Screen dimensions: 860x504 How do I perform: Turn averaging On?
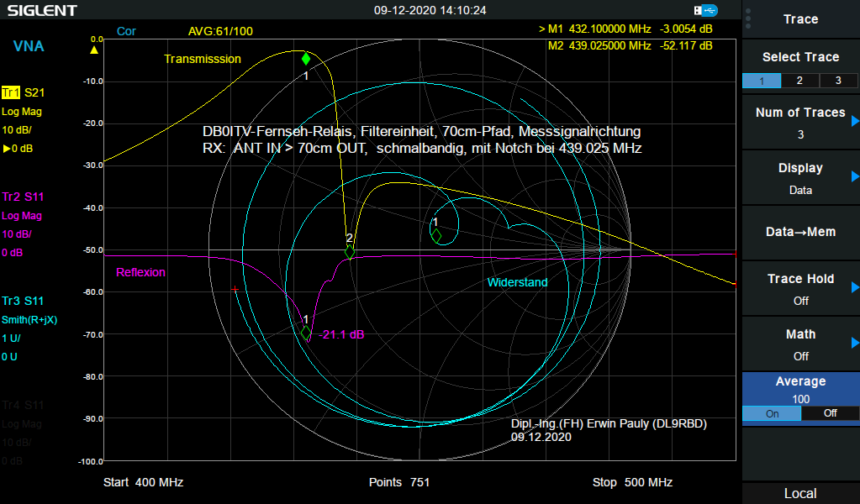coord(772,413)
